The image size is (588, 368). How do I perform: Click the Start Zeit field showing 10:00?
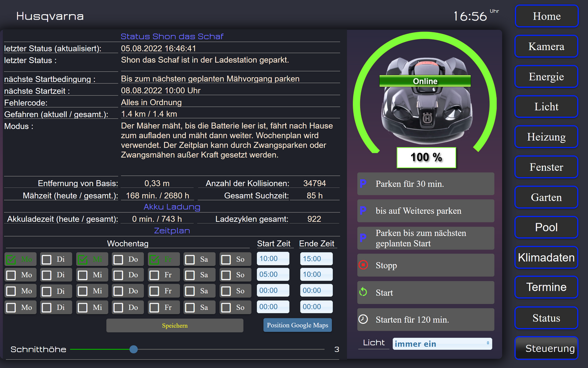273,259
